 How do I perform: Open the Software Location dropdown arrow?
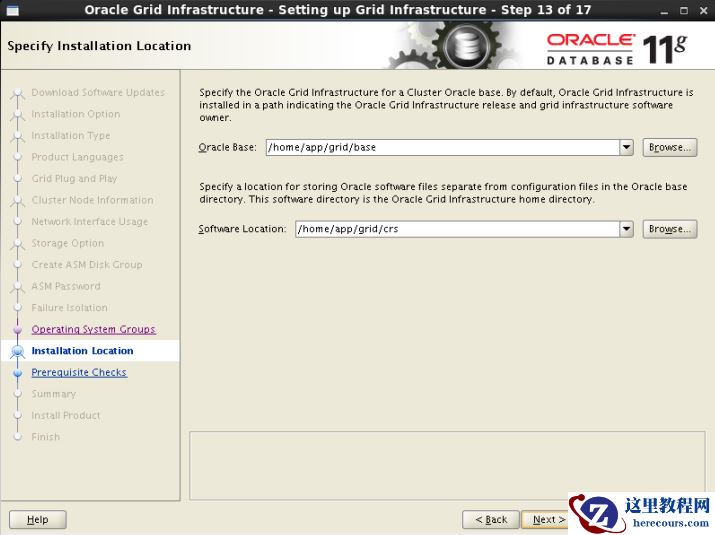click(x=627, y=229)
